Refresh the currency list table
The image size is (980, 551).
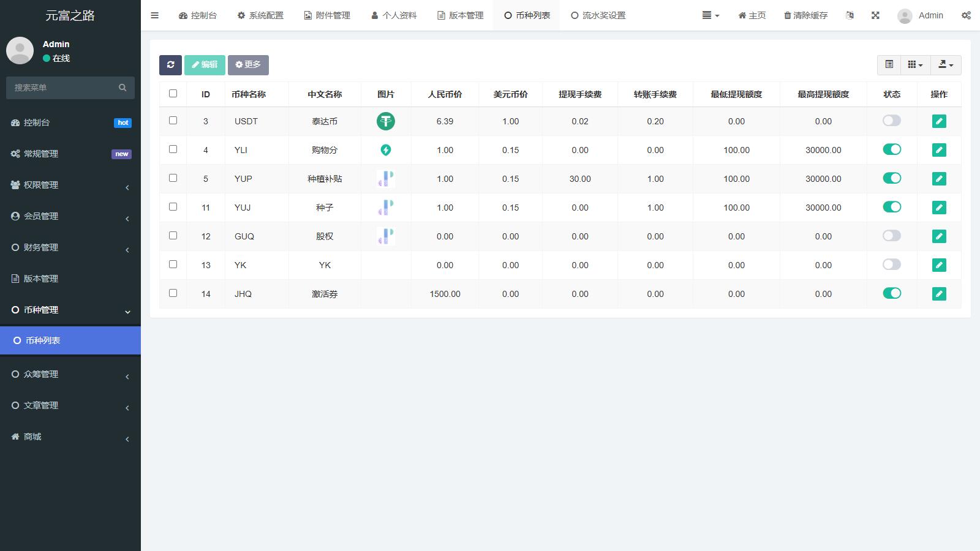point(170,64)
